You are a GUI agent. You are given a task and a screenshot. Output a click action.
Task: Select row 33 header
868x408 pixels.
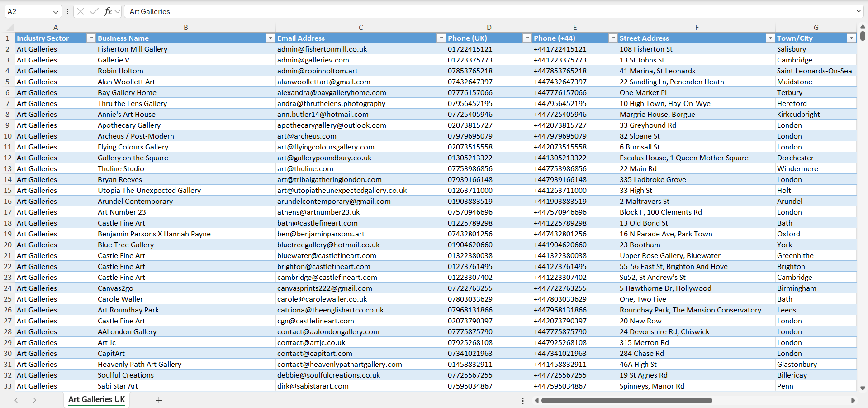pyautogui.click(x=8, y=386)
